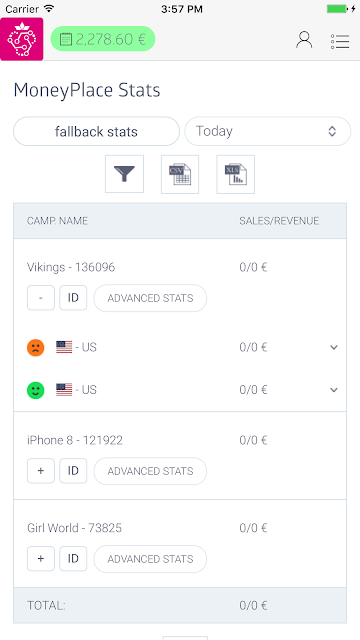Expand the second US row chevron

[334, 390]
